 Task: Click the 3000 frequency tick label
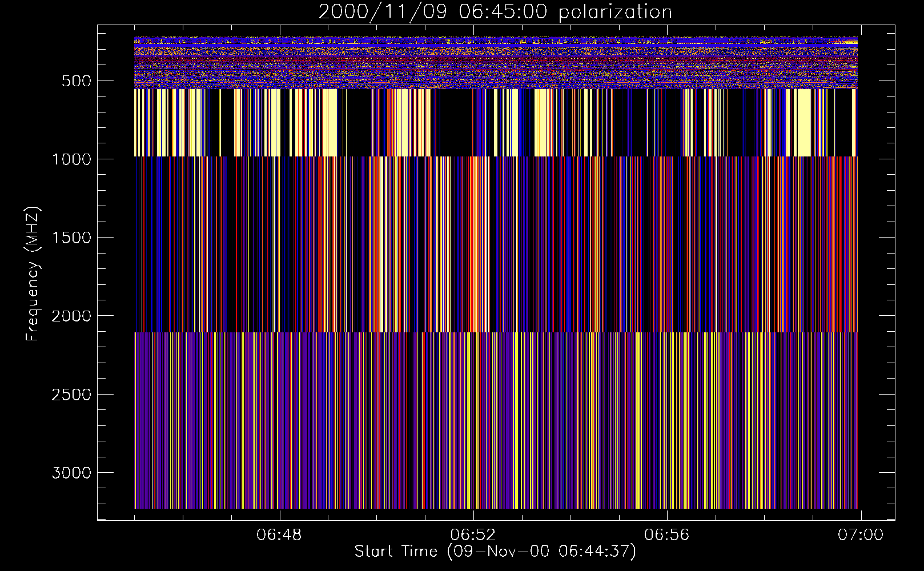[x=71, y=473]
